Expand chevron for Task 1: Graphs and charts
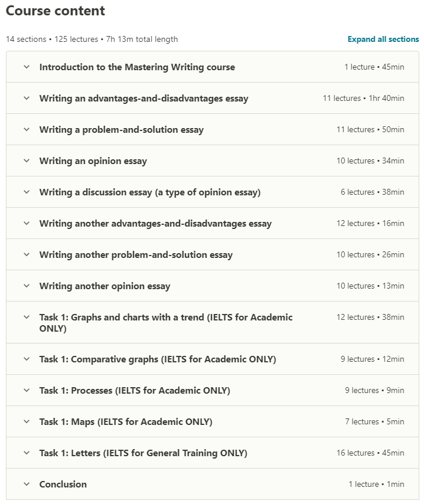 (x=27, y=317)
